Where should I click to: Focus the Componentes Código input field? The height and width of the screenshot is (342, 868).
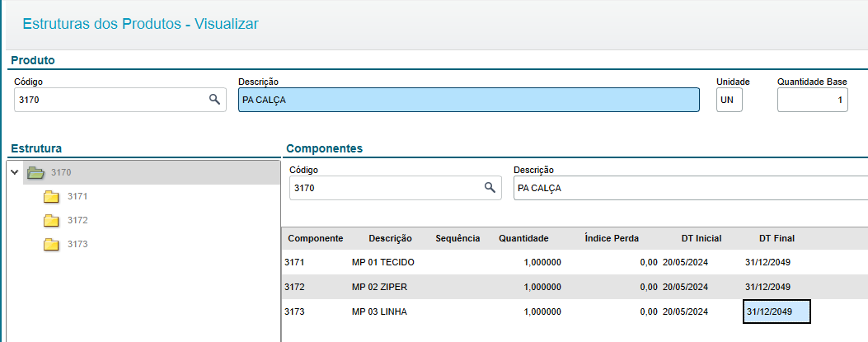coord(395,188)
